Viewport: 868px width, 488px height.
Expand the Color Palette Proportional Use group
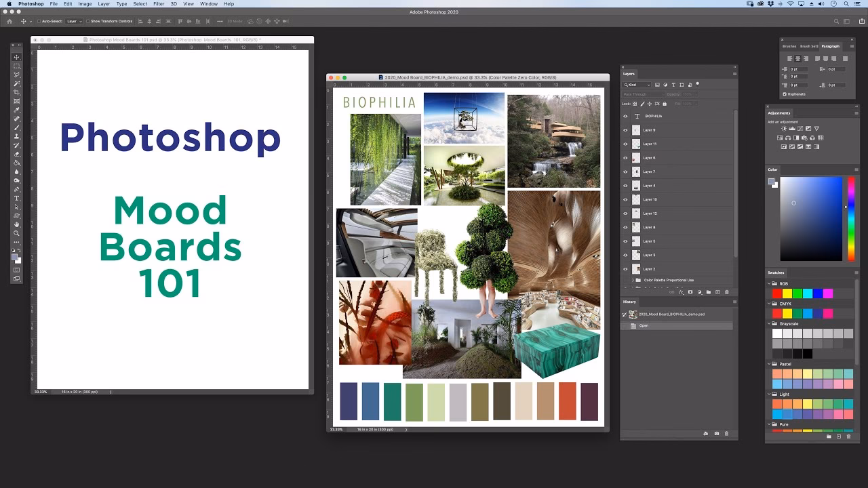pos(633,280)
